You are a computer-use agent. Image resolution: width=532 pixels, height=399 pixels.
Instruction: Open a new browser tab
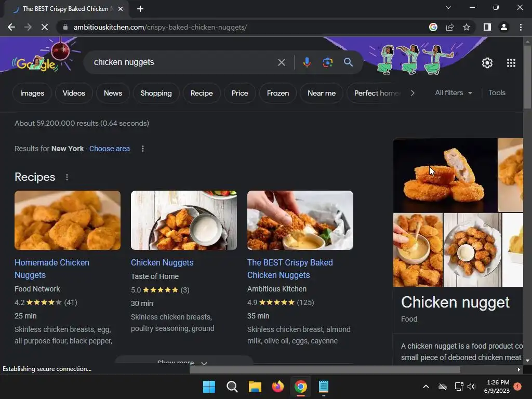tap(140, 9)
